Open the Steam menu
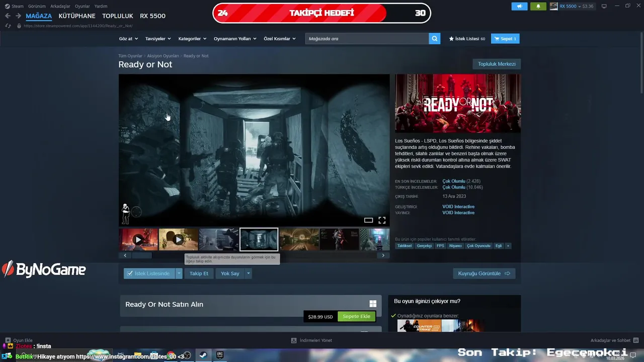Viewport: 644px width, 362px height. (18, 6)
